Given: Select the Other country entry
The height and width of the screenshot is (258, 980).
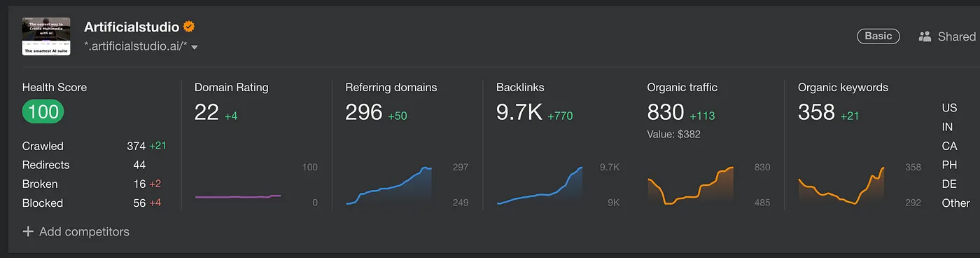Looking at the screenshot, I should click(x=955, y=203).
